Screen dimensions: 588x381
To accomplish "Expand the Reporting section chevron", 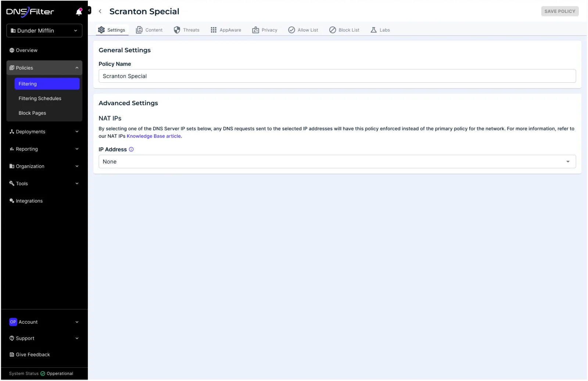I will (x=77, y=149).
